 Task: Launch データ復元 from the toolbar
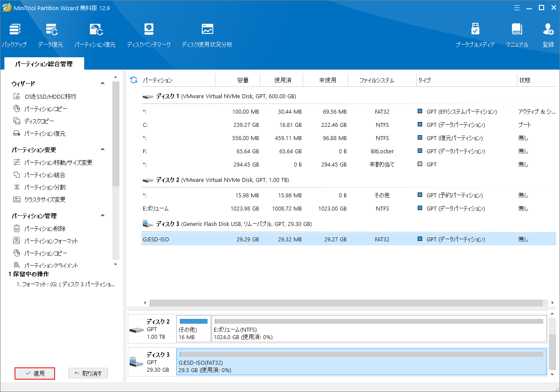pos(50,35)
